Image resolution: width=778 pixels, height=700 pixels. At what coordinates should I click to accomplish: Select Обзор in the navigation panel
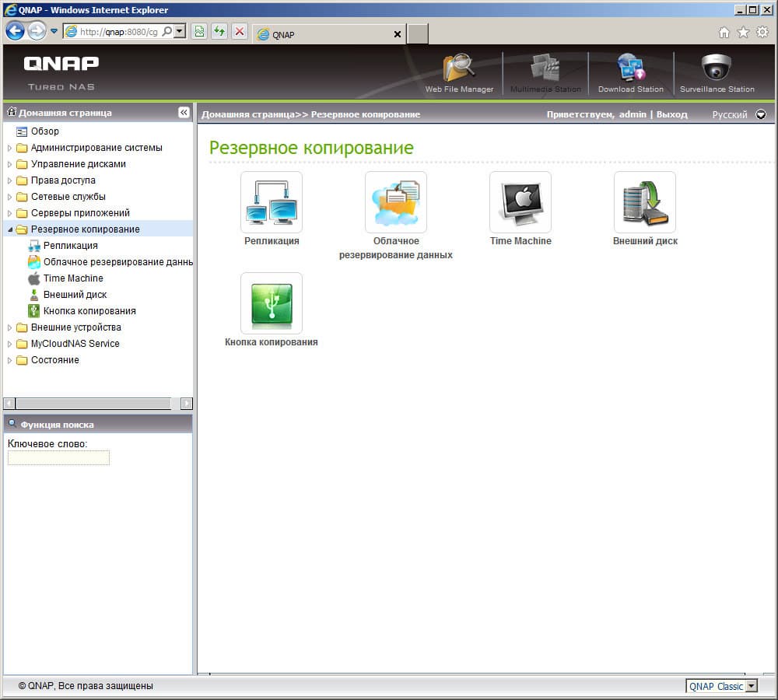47,131
